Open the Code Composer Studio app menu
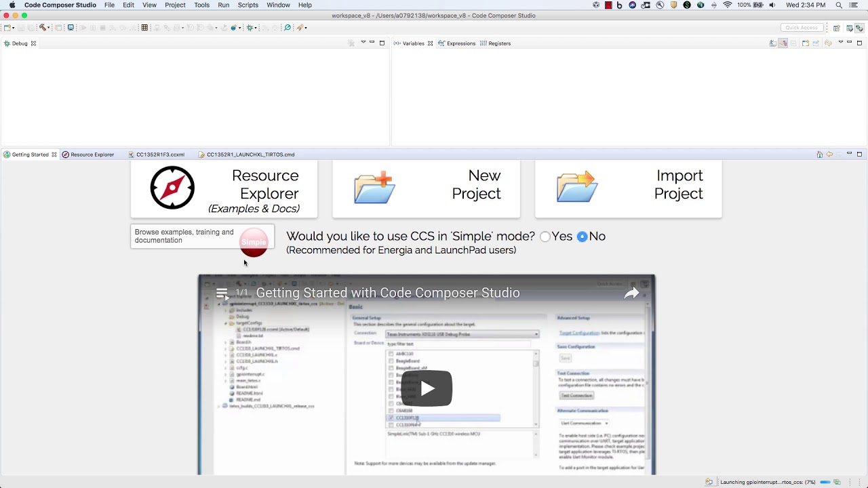This screenshot has width=868, height=488. pos(60,5)
